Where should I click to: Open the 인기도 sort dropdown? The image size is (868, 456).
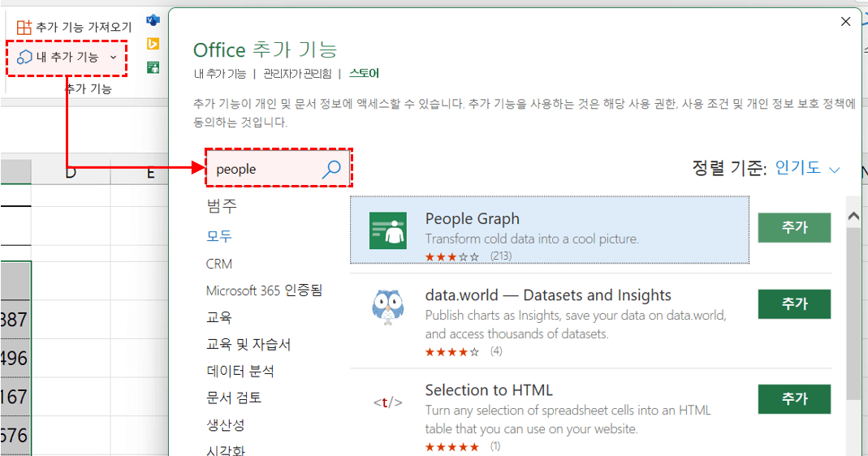point(807,168)
